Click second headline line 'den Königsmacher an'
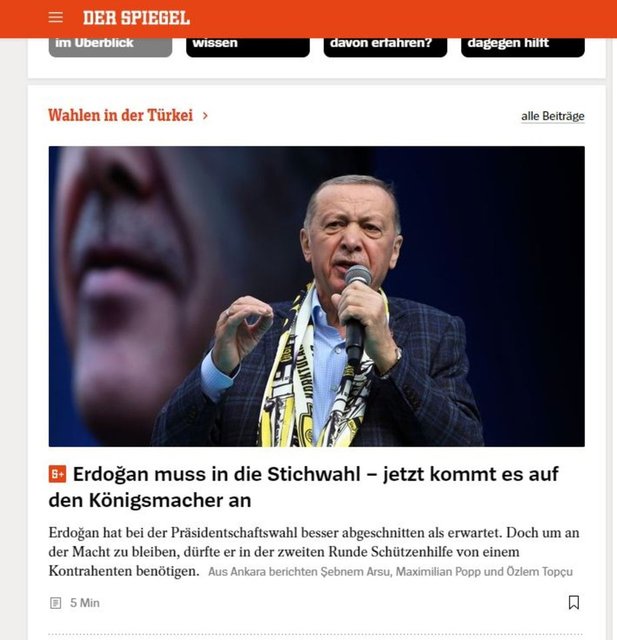 pos(150,500)
